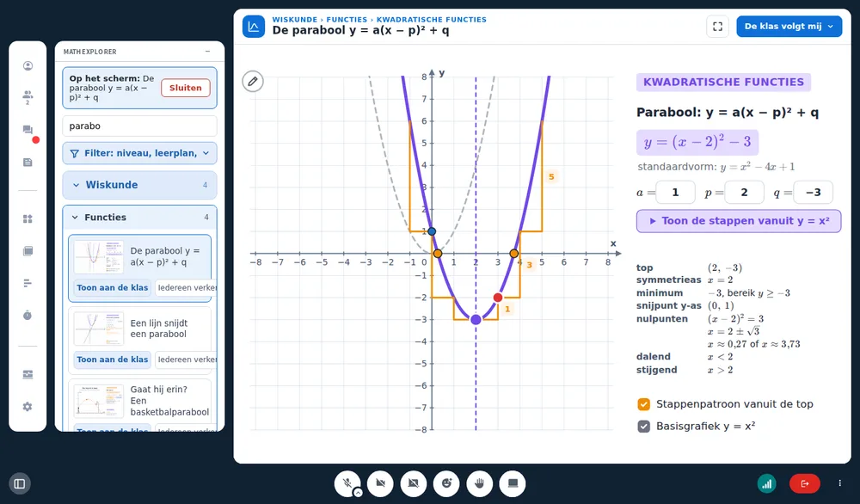Viewport: 860px width, 504px height.
Task: Uncheck 'Basisgrafiek y = x²' checkbox
Action: pos(644,426)
